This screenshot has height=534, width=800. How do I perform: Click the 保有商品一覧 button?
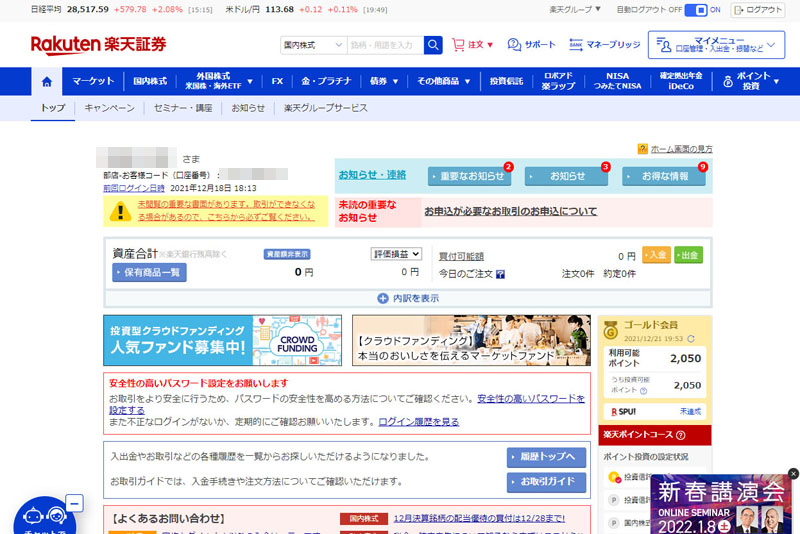(x=149, y=273)
